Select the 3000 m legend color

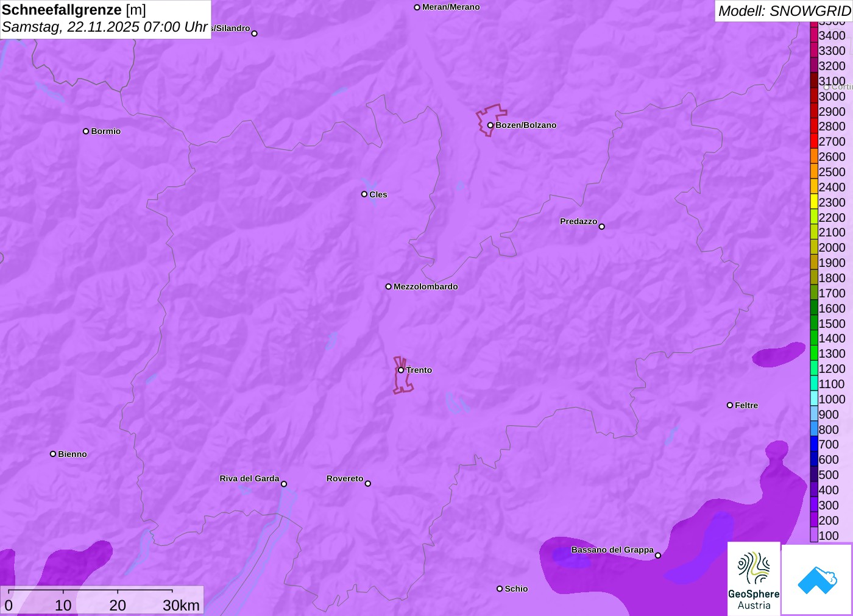point(814,96)
